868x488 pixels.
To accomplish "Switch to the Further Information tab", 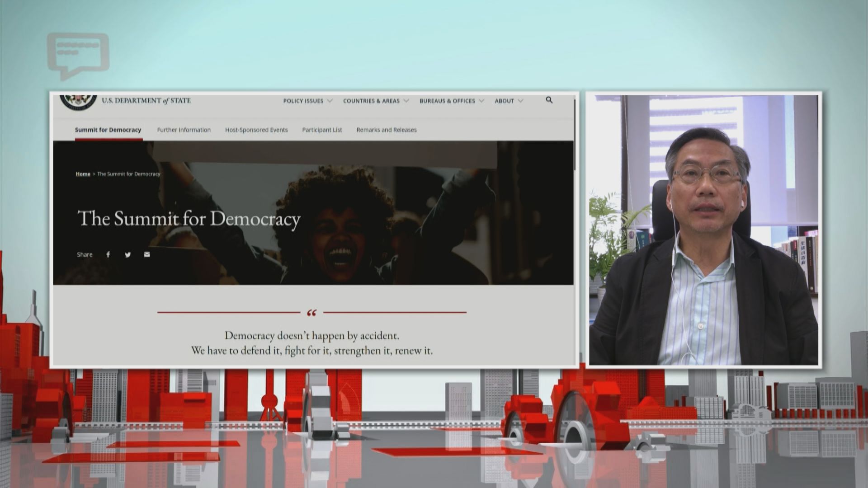I will (184, 130).
